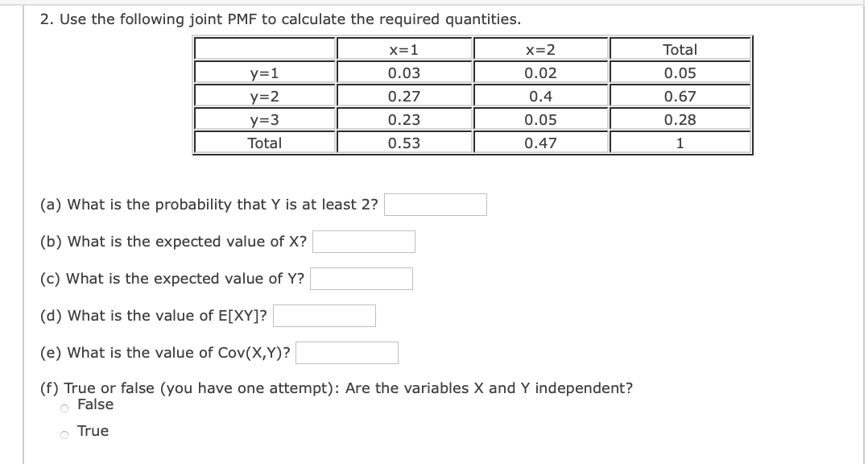Click the Cov(X,Y) answer input box
Image resolution: width=868 pixels, height=464 pixels.
(x=345, y=353)
